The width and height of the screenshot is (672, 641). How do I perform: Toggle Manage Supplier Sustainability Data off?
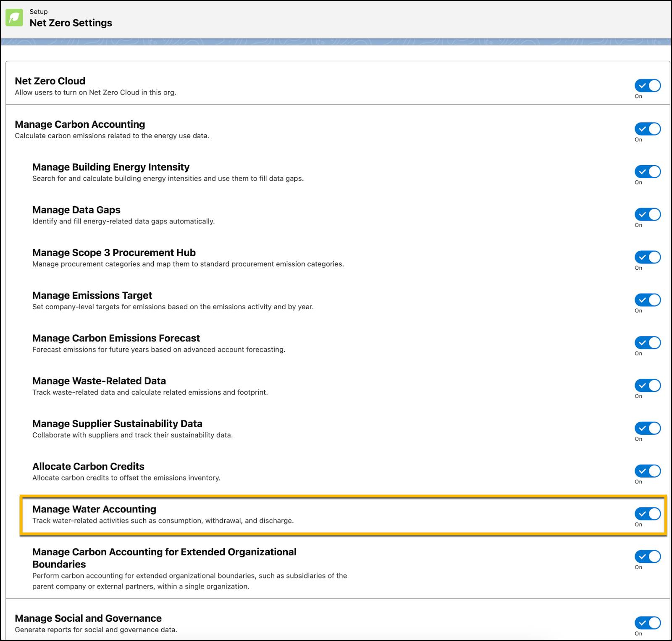pyautogui.click(x=647, y=428)
